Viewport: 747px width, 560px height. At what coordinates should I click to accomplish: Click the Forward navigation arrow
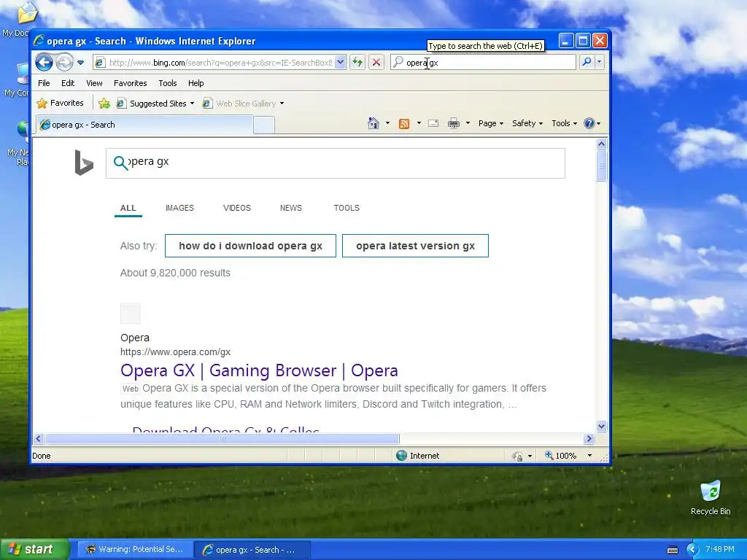64,63
